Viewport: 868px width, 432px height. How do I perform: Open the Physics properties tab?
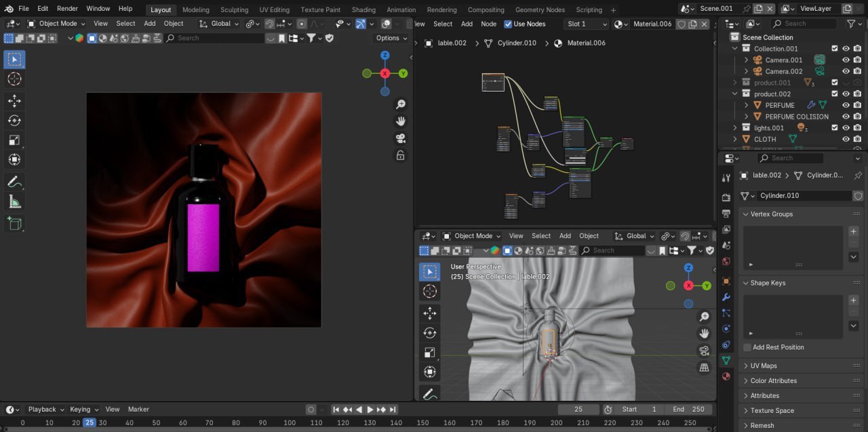[x=726, y=329]
